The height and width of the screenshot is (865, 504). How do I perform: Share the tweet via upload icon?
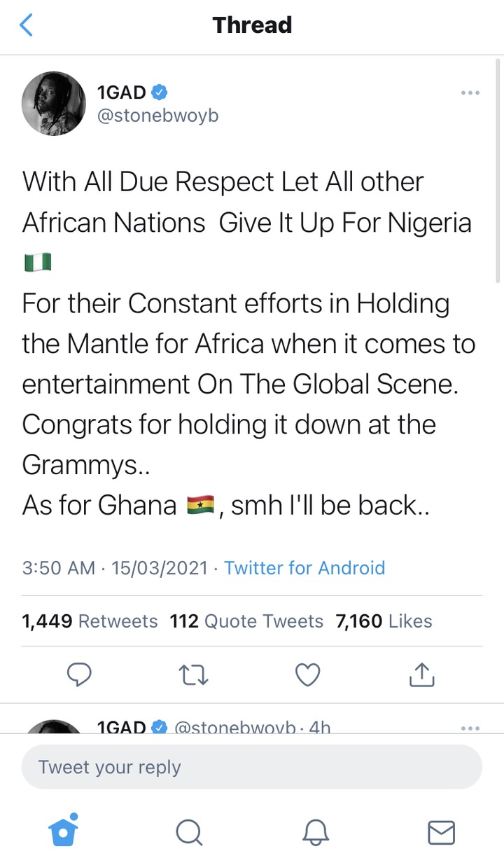(x=421, y=674)
